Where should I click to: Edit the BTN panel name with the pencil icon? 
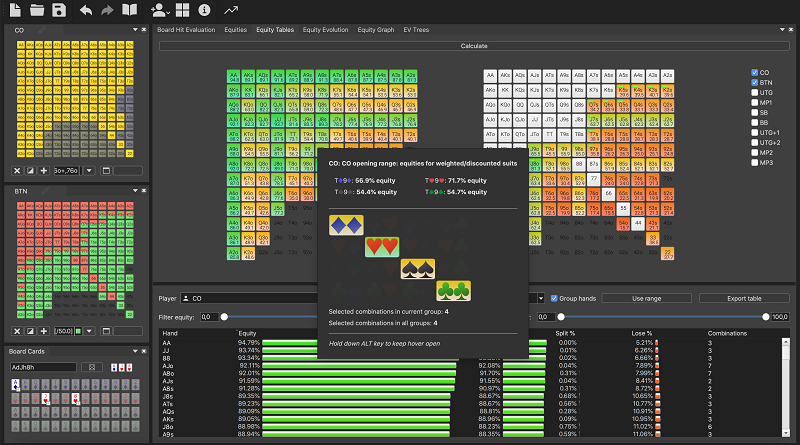[45, 191]
